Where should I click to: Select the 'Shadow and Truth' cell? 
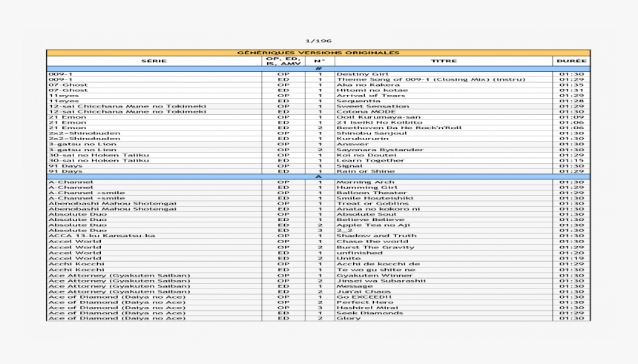tap(444, 236)
